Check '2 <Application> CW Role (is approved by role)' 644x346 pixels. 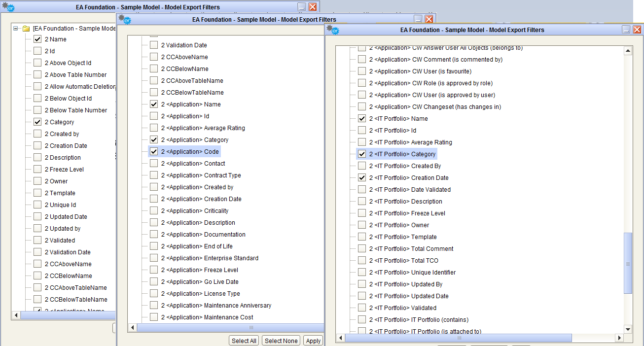tap(362, 83)
